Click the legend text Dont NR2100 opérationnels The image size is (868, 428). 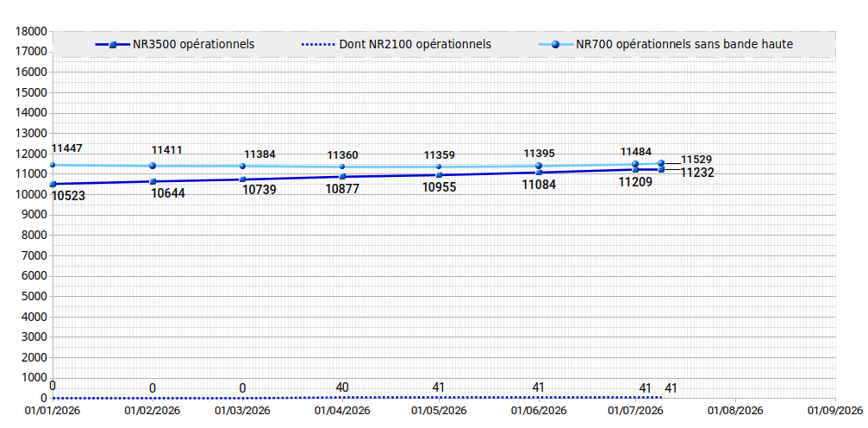[x=415, y=44]
